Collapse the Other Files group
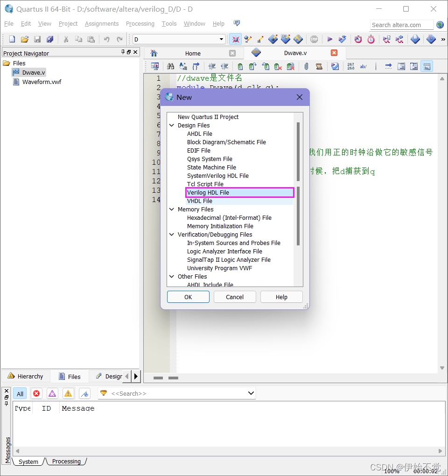Image resolution: width=448 pixels, height=476 pixels. click(x=171, y=277)
